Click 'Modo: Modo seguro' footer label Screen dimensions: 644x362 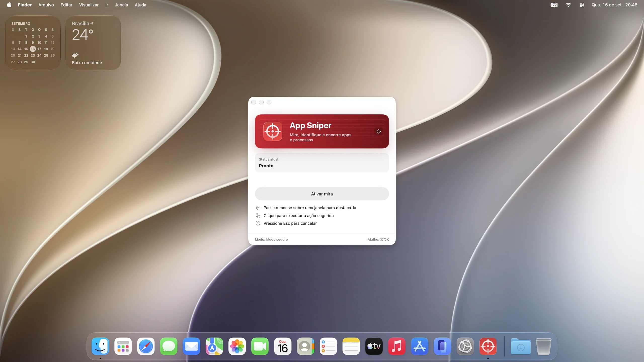click(x=271, y=240)
